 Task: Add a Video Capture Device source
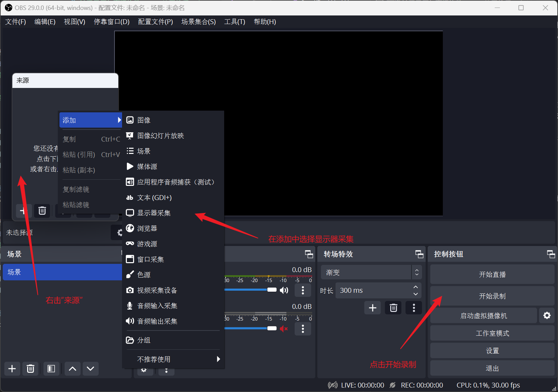[x=173, y=290]
